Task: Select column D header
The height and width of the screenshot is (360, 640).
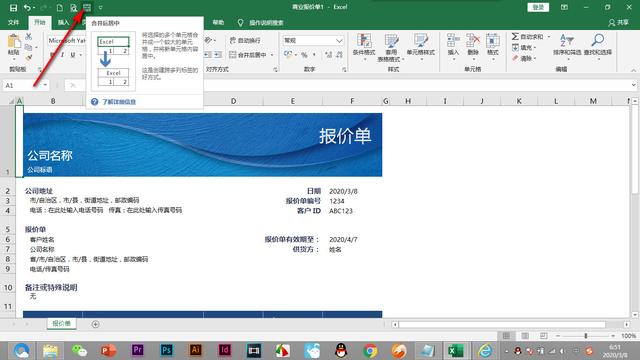Action: click(x=233, y=101)
